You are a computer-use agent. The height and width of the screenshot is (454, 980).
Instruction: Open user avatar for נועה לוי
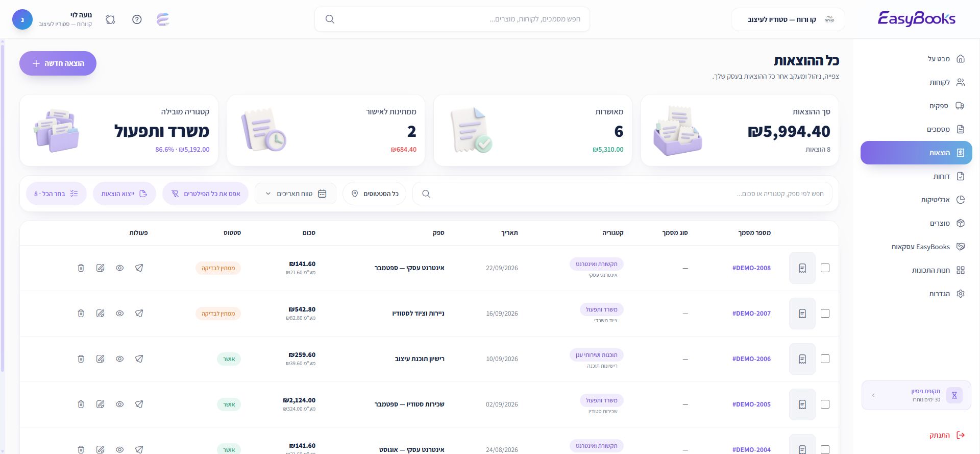(22, 19)
